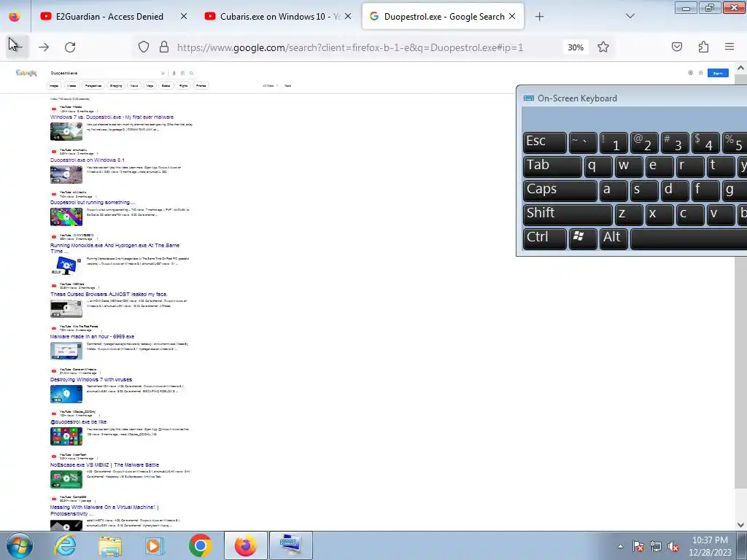The image size is (747, 560).
Task: Click thumbnail of Duopestrol.exe on Windows 8.1
Action: pyautogui.click(x=66, y=175)
